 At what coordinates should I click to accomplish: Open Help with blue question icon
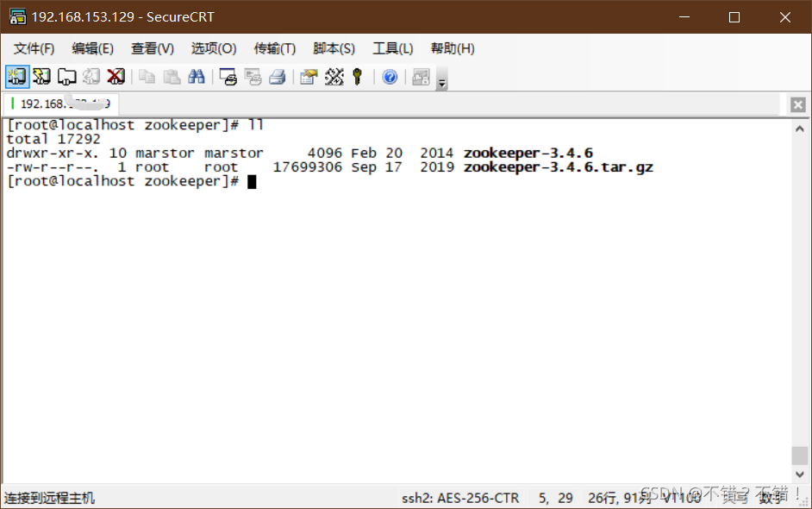tap(390, 78)
